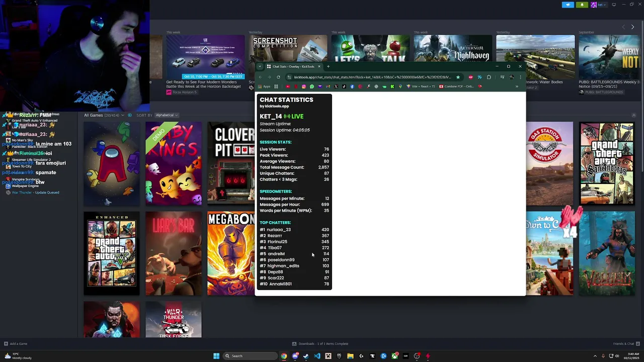Open the Epic Games Launcher taskbar icon
This screenshot has height=362, width=644.
click(x=339, y=356)
